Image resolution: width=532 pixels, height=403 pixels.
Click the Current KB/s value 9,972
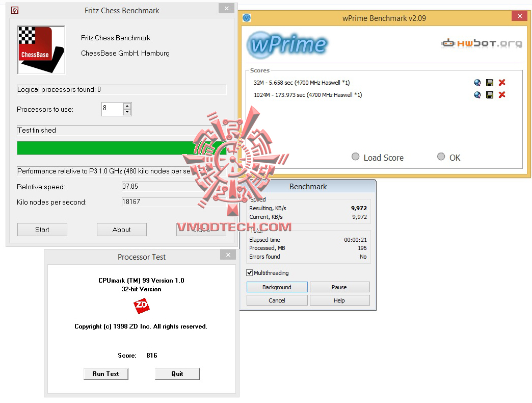coord(359,217)
